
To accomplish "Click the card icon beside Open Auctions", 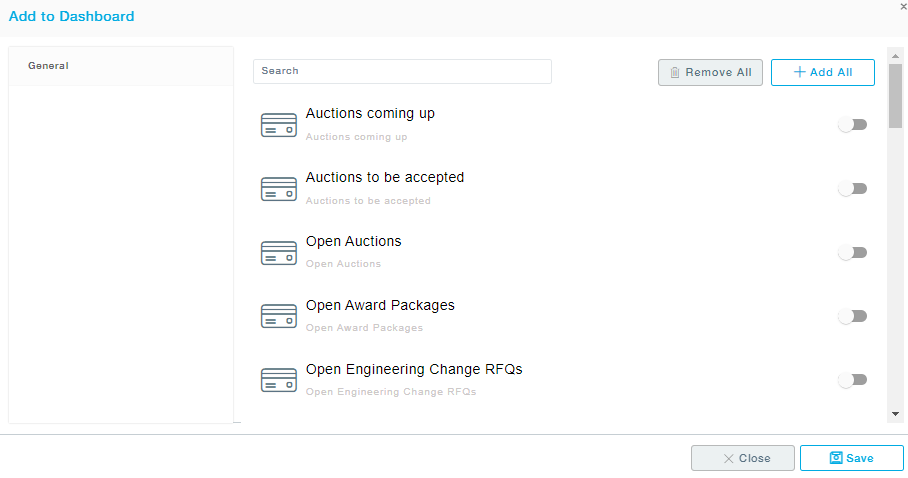I will click(278, 253).
